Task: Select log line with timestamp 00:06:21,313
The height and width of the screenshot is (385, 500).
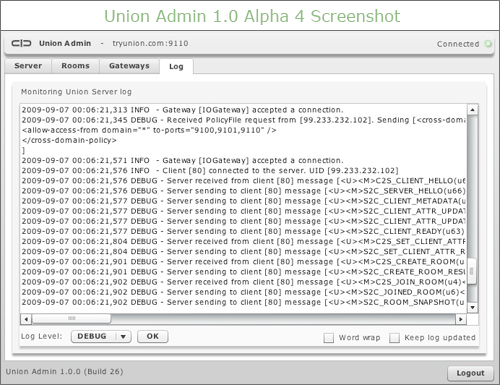Action: click(x=183, y=110)
